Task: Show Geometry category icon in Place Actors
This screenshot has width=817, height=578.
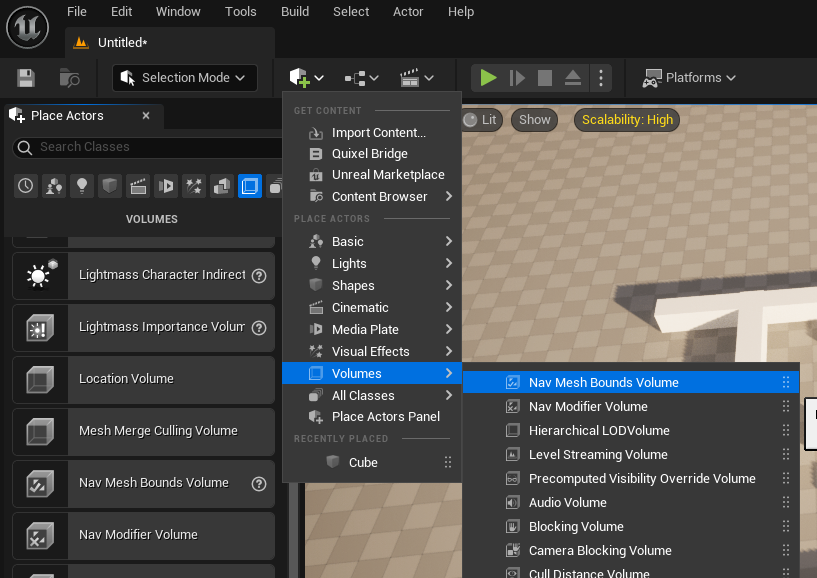Action: [222, 186]
